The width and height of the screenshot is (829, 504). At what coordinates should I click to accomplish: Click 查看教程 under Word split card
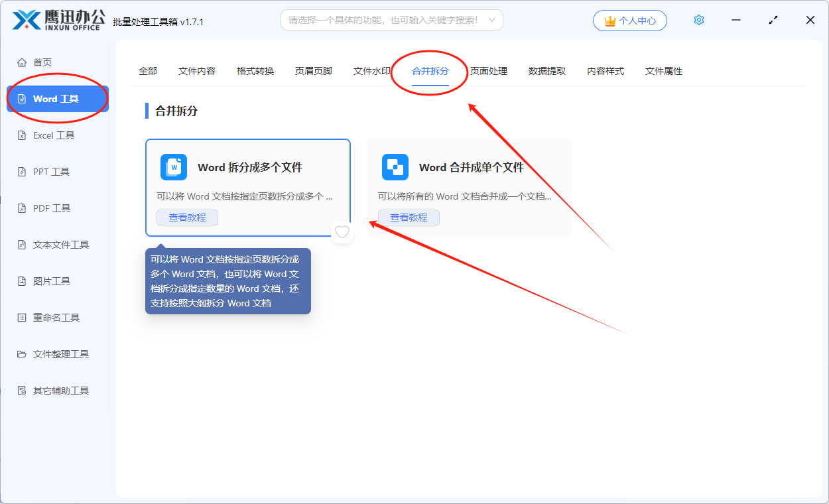coord(187,218)
